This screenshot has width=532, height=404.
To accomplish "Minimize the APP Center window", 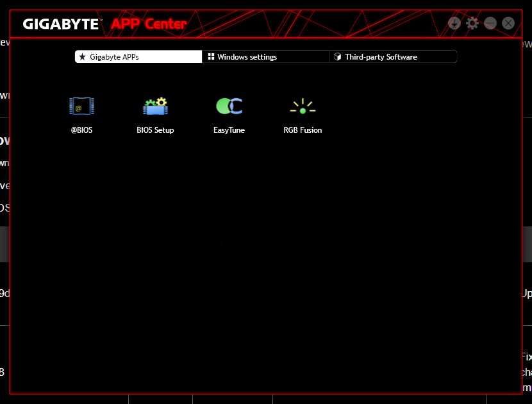I will tap(490, 24).
